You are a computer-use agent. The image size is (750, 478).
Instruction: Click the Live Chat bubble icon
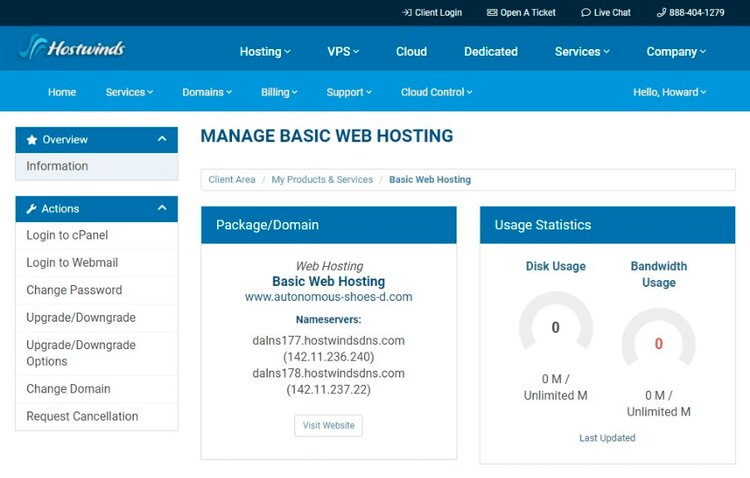pyautogui.click(x=585, y=12)
